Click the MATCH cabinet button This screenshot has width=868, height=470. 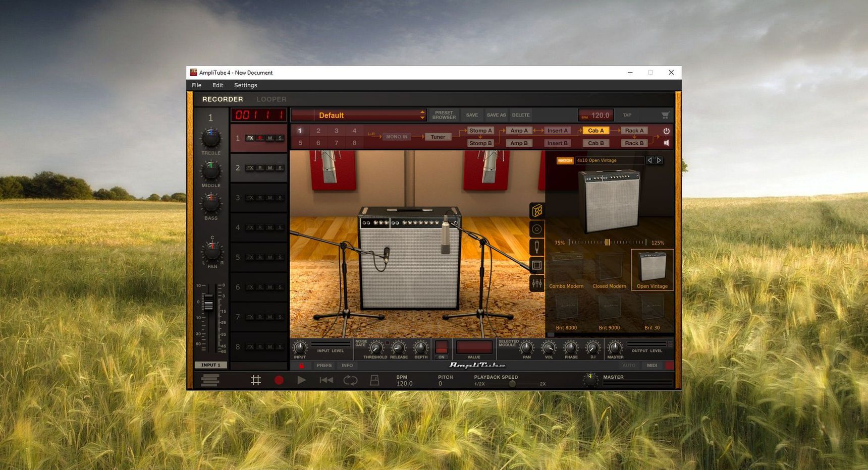pos(565,160)
